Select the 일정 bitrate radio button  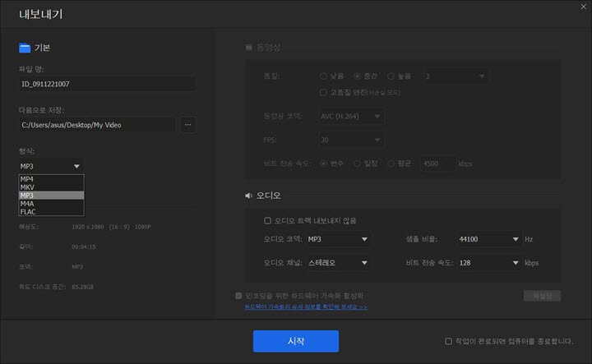point(357,164)
